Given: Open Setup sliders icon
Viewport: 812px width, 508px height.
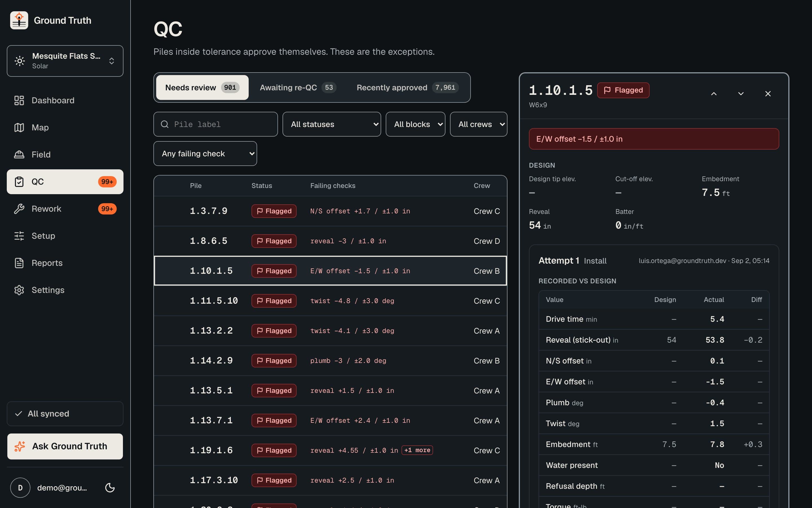Looking at the screenshot, I should coord(19,236).
